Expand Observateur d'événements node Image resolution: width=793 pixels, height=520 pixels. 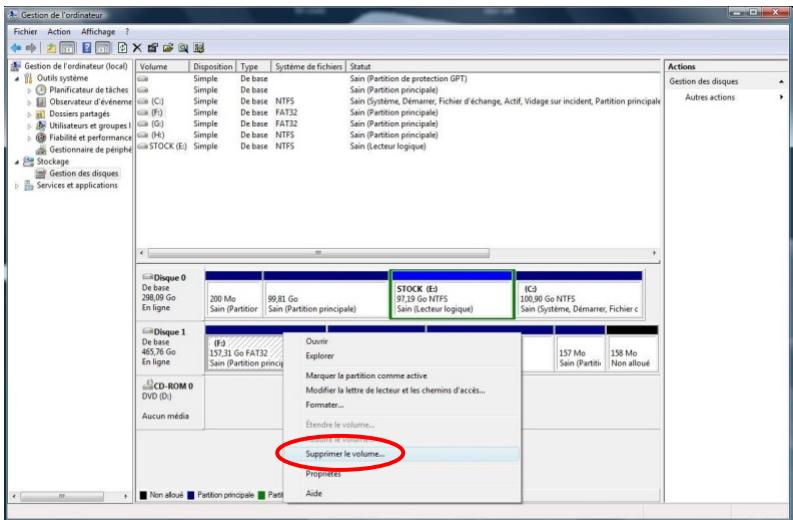29,102
